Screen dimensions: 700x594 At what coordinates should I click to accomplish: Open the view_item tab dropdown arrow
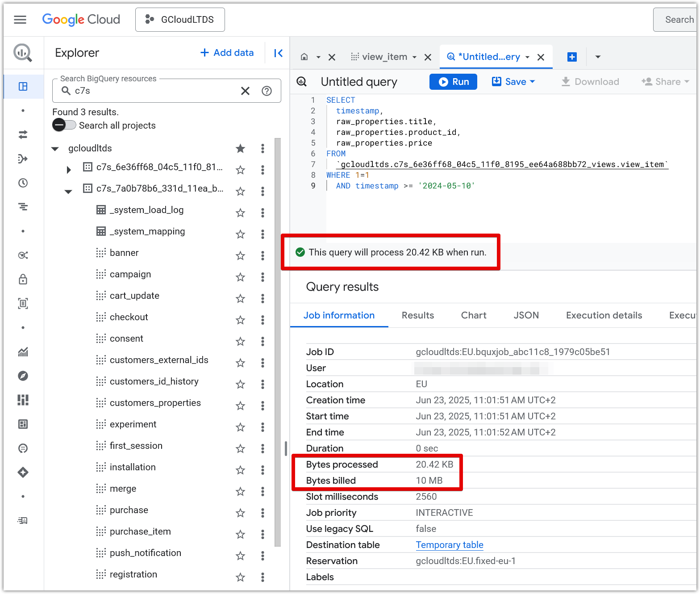point(414,57)
